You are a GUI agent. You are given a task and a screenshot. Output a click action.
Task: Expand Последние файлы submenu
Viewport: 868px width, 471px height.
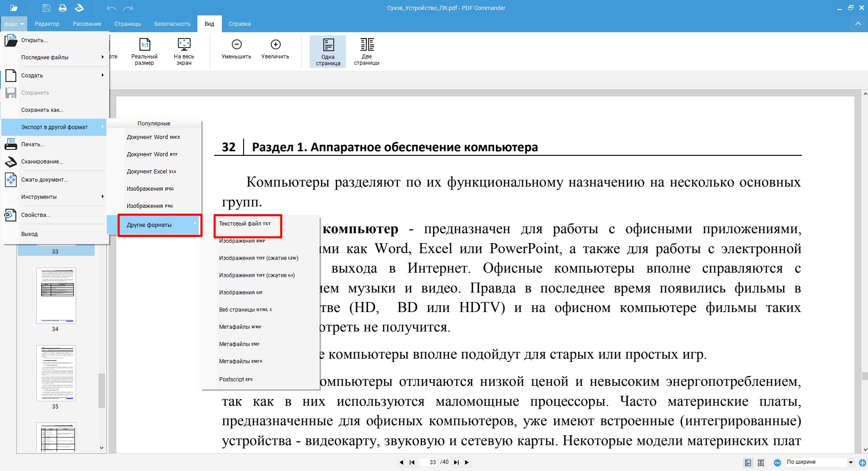[x=55, y=58]
